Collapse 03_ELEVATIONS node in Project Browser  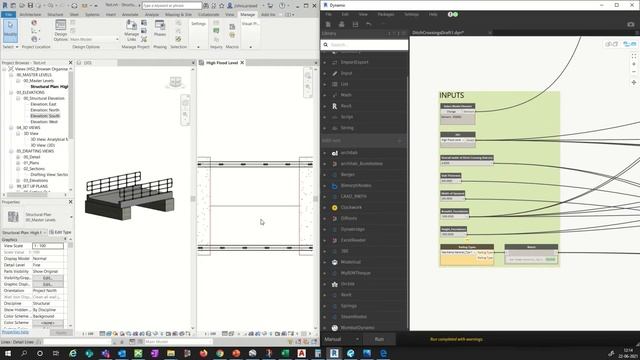tap(11, 93)
